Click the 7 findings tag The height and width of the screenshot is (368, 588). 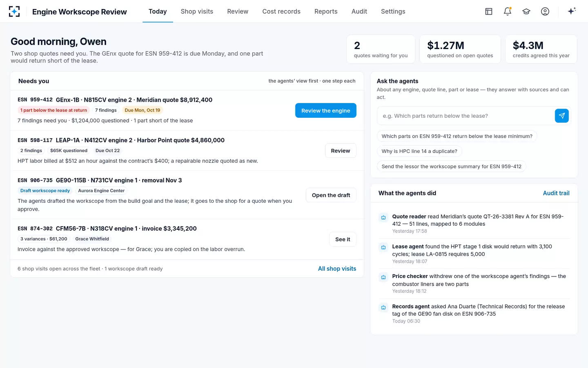(x=106, y=110)
